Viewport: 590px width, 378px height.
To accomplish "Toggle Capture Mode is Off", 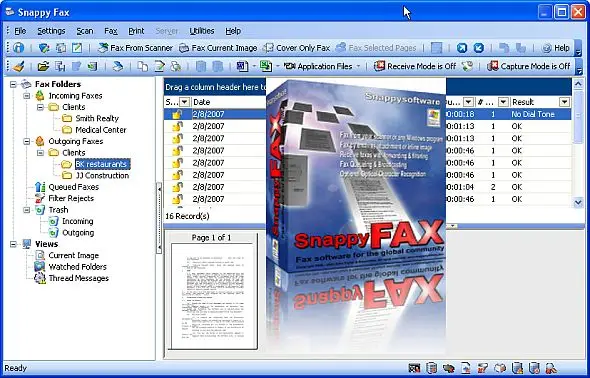I will pyautogui.click(x=528, y=67).
